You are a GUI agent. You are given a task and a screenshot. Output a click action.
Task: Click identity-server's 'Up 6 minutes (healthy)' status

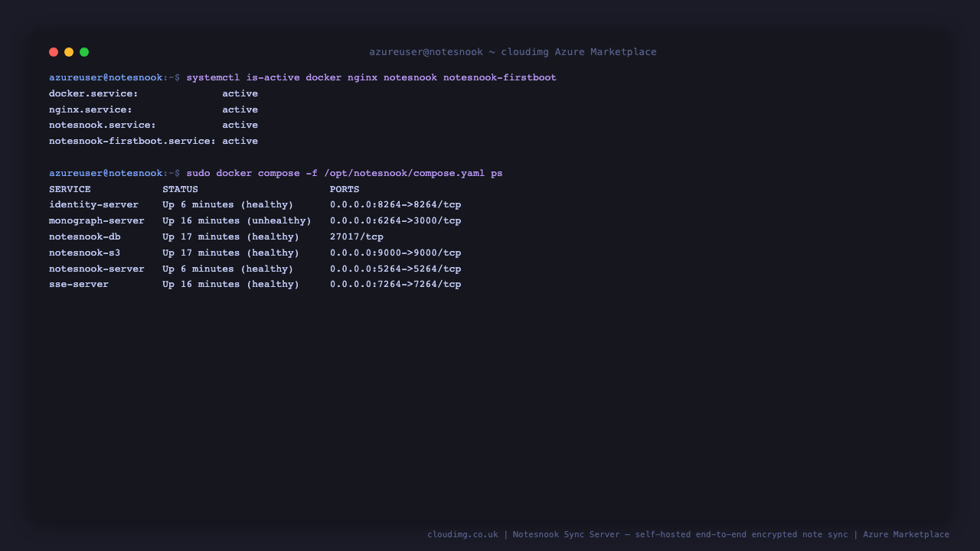click(x=228, y=205)
